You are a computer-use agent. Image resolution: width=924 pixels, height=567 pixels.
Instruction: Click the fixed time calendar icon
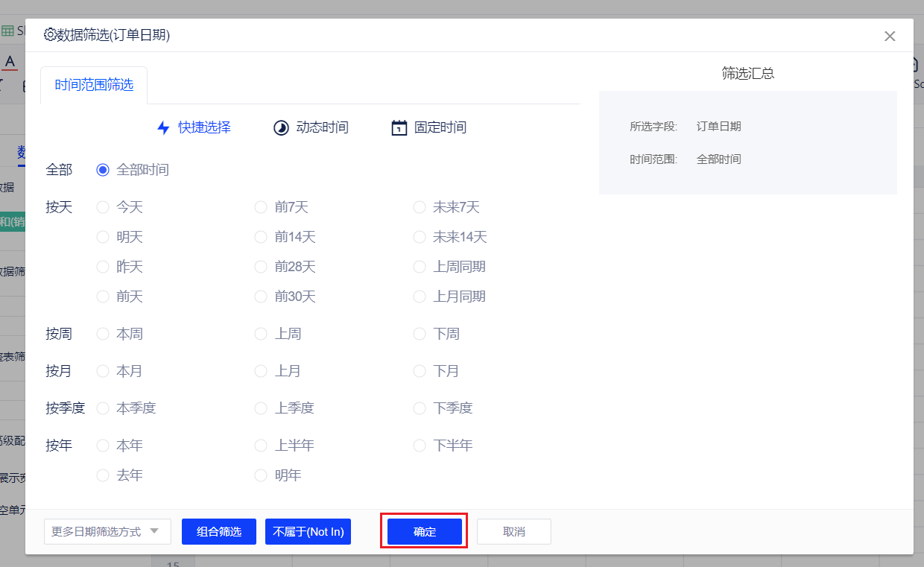399,127
